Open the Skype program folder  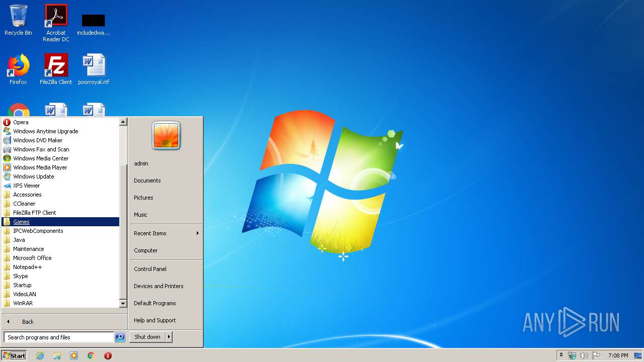click(60, 276)
